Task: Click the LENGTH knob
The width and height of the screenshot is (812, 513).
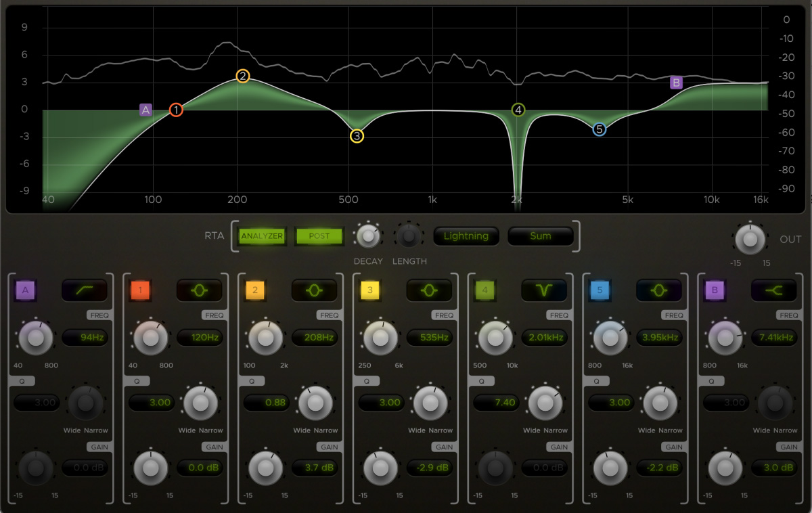Action: point(409,236)
